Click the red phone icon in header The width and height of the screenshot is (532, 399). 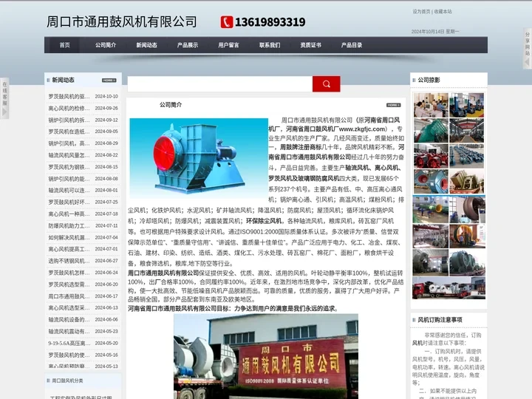[227, 22]
